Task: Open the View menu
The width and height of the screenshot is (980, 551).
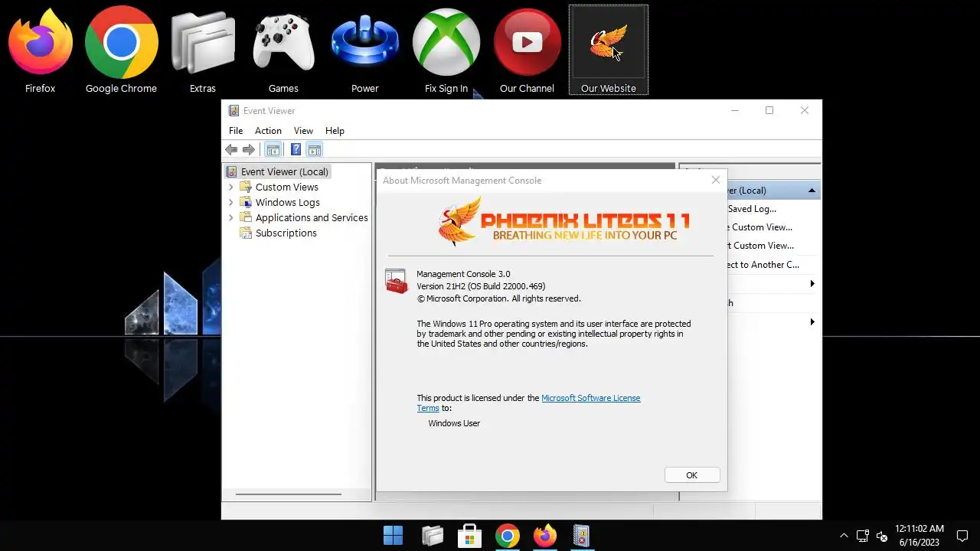Action: click(x=303, y=131)
